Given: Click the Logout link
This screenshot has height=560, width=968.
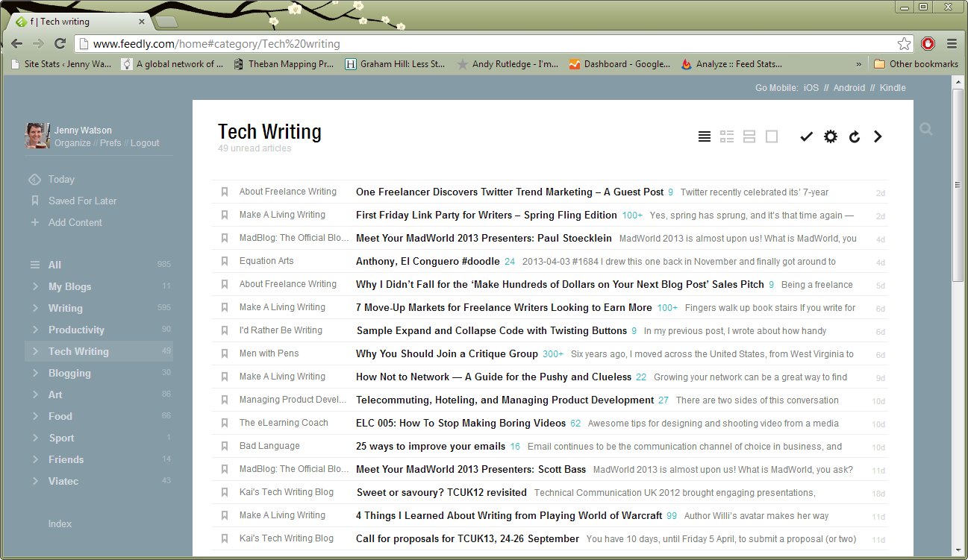Looking at the screenshot, I should pyautogui.click(x=145, y=143).
